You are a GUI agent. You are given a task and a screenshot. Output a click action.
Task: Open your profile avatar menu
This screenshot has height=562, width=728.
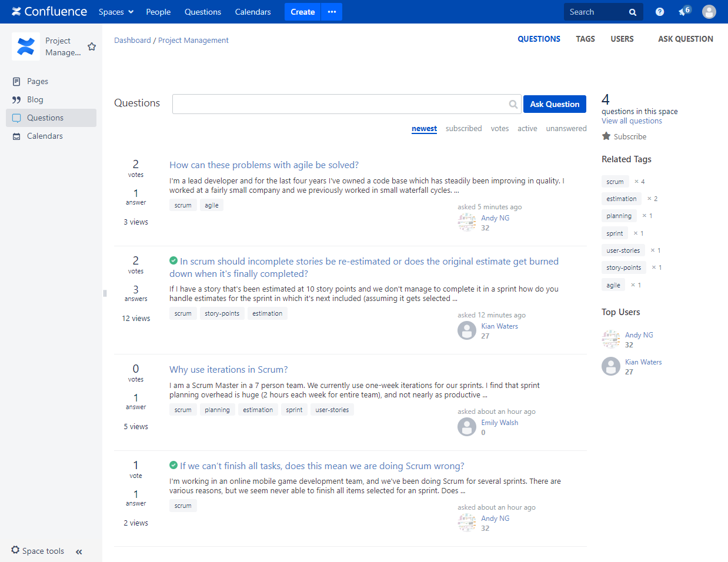709,11
